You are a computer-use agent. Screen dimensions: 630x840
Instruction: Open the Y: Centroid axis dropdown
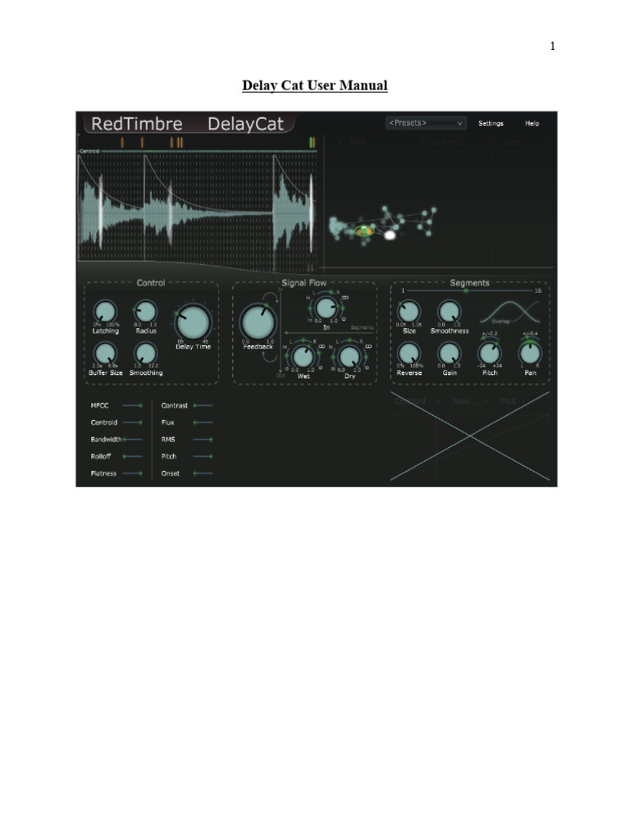point(454,143)
